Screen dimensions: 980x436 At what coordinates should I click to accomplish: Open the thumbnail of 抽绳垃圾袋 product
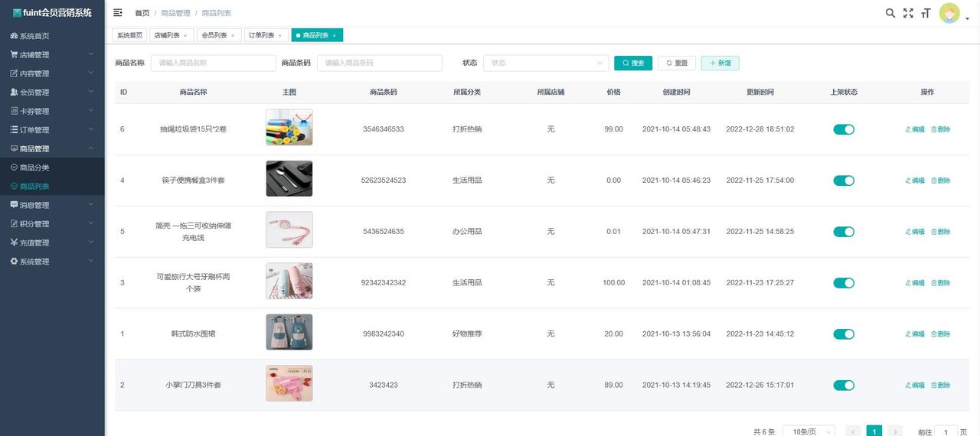(289, 128)
